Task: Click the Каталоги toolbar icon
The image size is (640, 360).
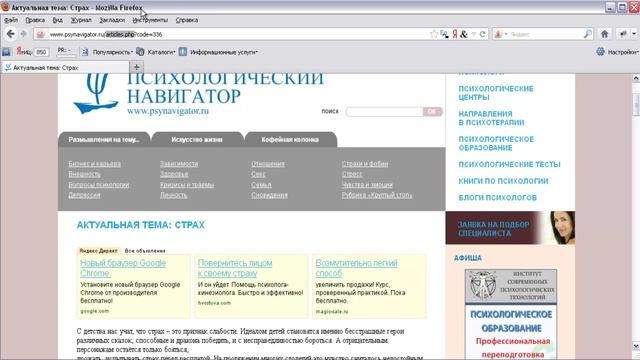Action: (x=140, y=52)
